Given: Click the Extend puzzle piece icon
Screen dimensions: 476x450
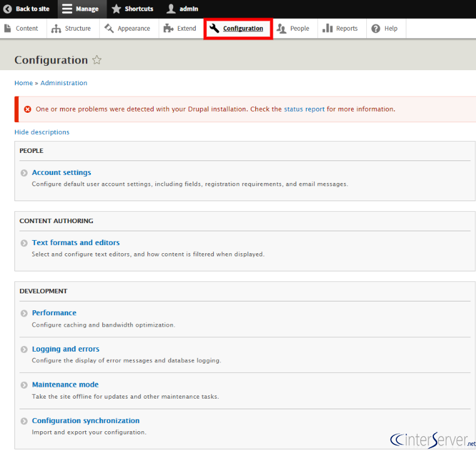Looking at the screenshot, I should pos(169,29).
